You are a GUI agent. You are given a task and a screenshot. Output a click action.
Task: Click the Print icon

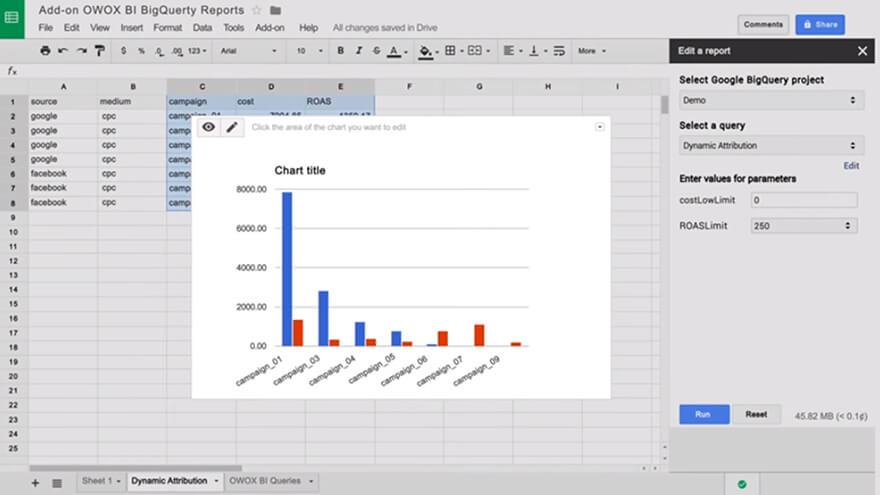coord(45,51)
